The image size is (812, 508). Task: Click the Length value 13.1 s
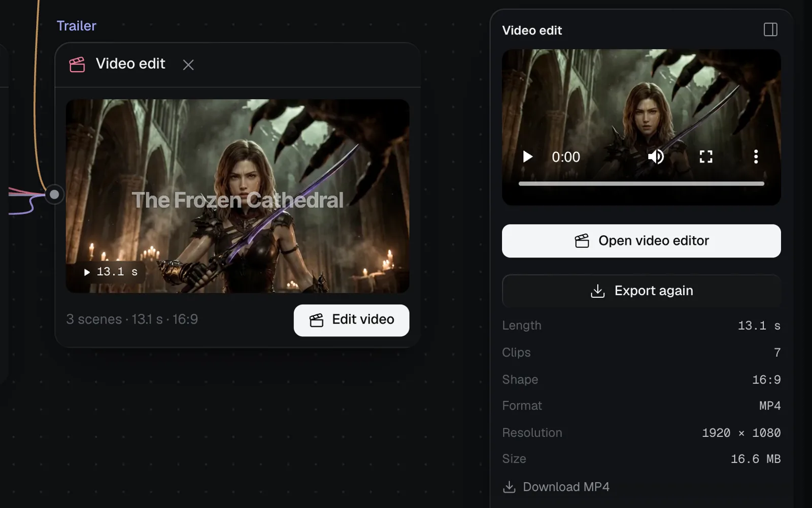tap(759, 326)
